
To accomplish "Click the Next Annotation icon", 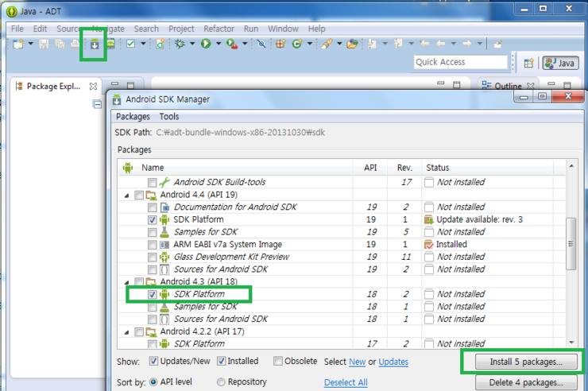I will pos(372,45).
